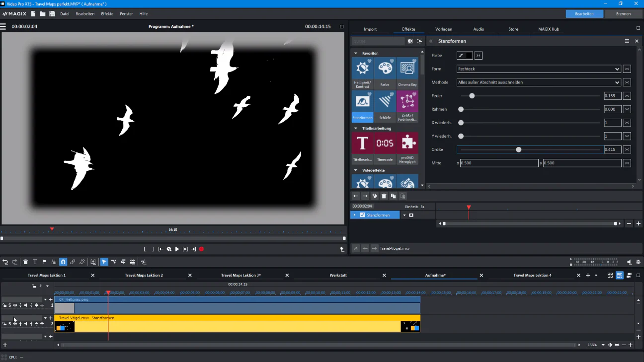This screenshot has height=362, width=644.
Task: Toggle solo S on track 1
Action: click(x=9, y=305)
